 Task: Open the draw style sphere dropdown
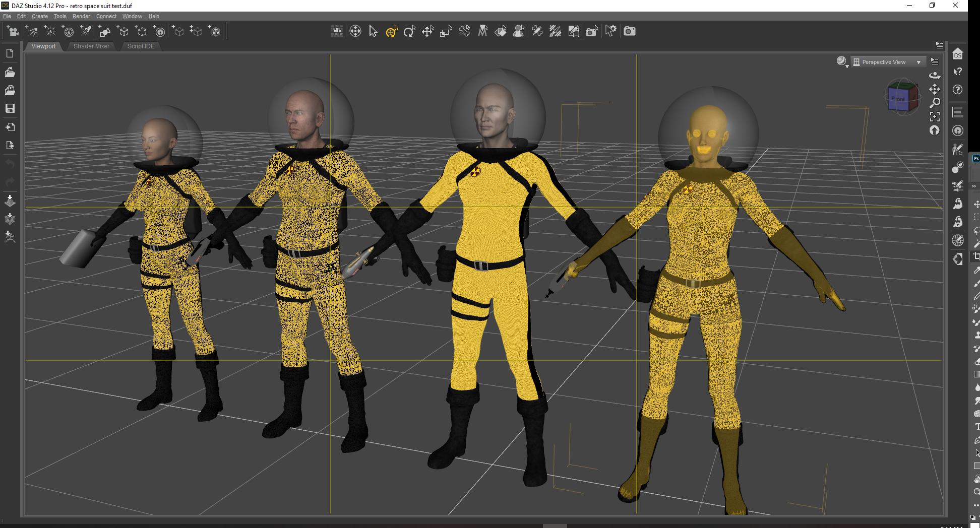(842, 61)
